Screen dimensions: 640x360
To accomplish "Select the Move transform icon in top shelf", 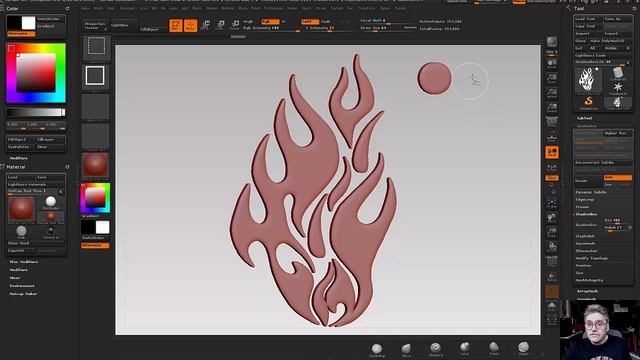I will pyautogui.click(x=205, y=25).
